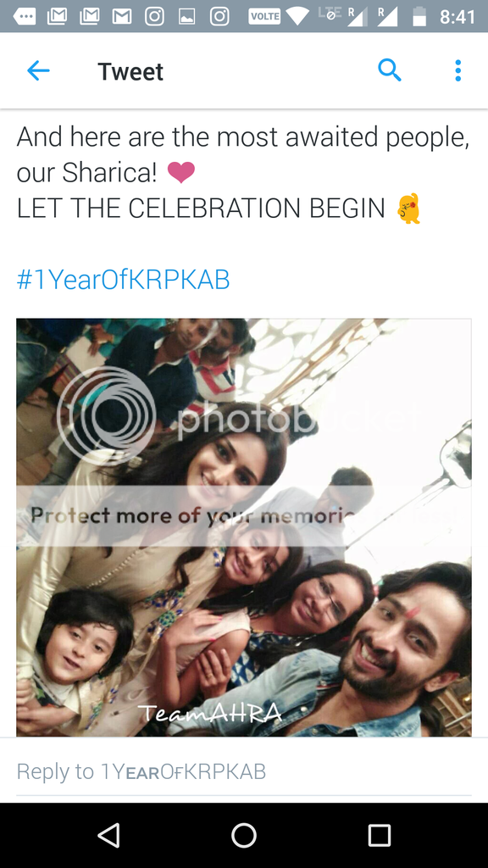Tap the messaging bubble notification icon
488x868 pixels.
(24, 17)
